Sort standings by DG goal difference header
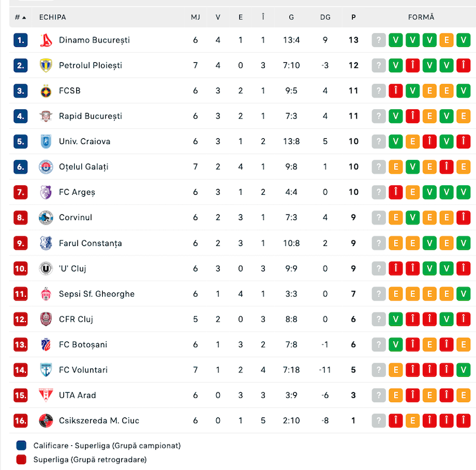Viewport: 476px width, 470px height. coord(325,17)
